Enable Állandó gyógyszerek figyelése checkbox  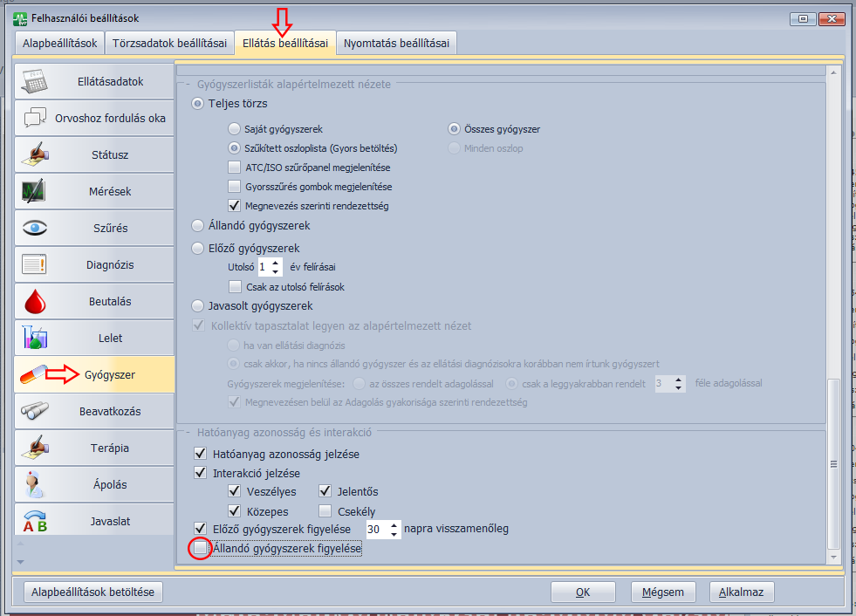(x=201, y=550)
